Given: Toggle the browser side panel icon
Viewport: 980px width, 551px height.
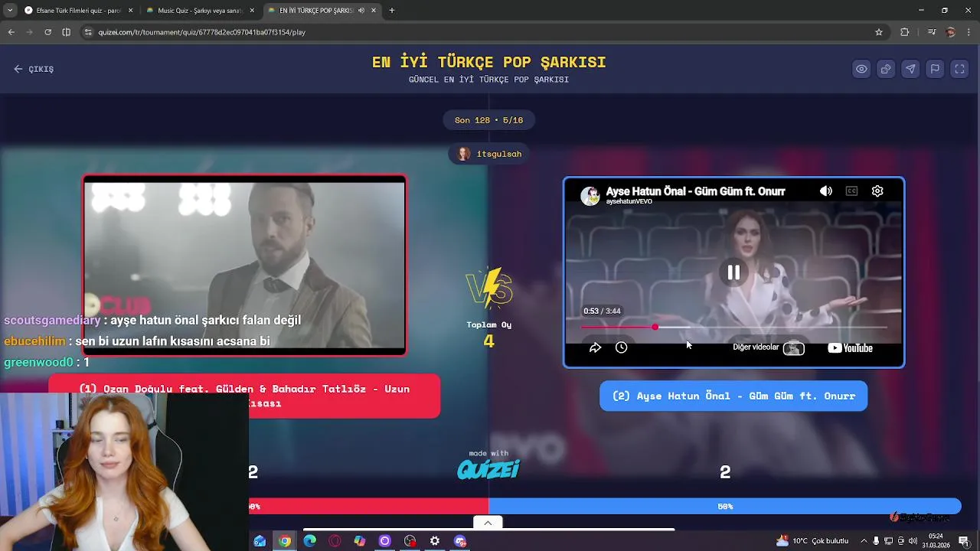Looking at the screenshot, I should (x=66, y=32).
